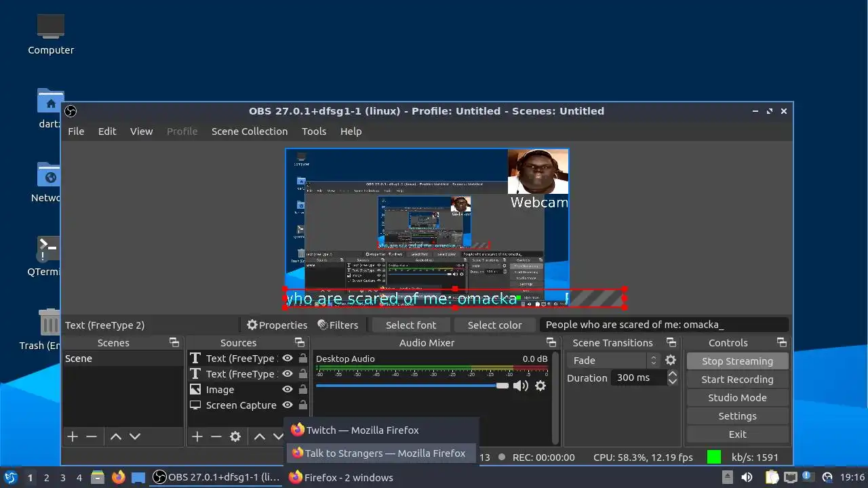Screen dimensions: 868x488
Task: Open the File menu
Action: [76, 131]
